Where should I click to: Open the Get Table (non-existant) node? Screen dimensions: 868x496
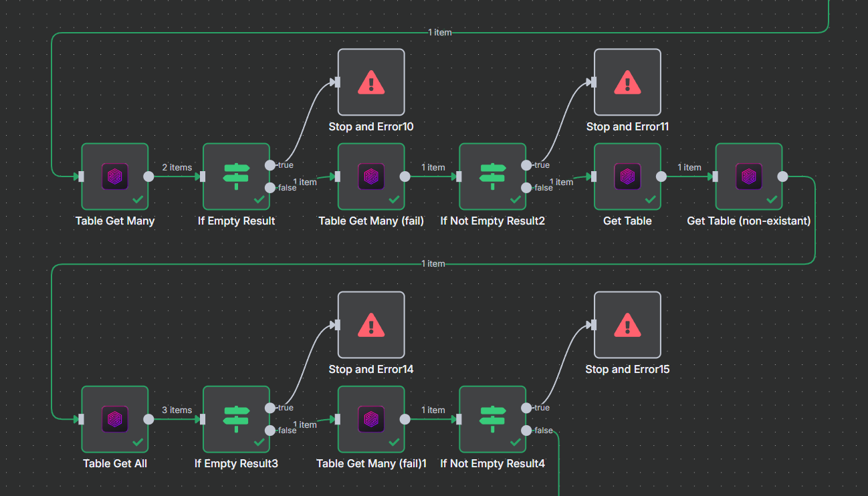[749, 176]
